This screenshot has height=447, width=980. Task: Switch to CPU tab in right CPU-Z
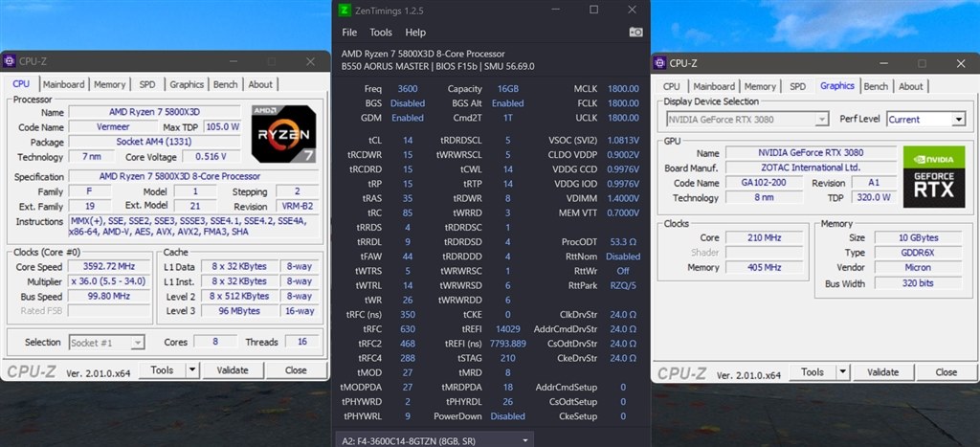671,86
